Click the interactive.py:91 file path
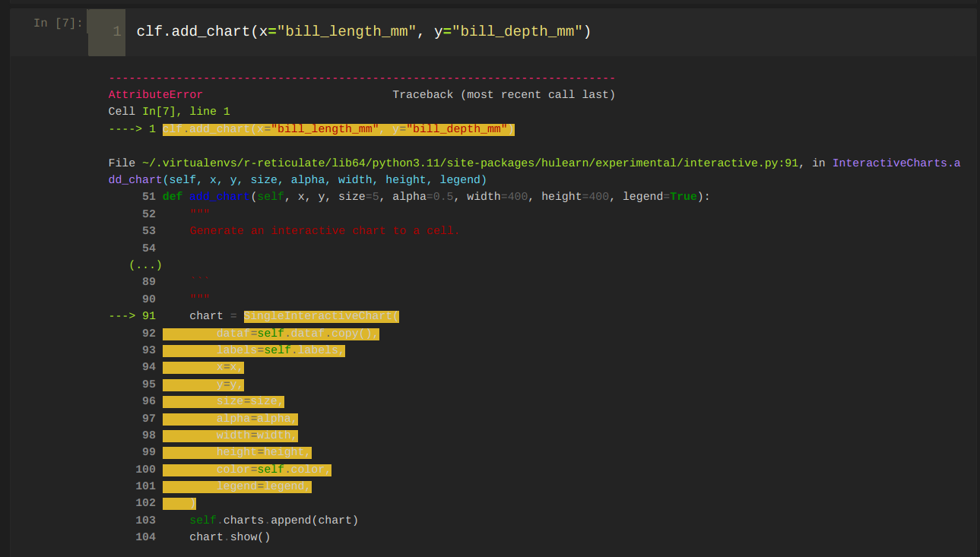The height and width of the screenshot is (557, 980). tap(471, 163)
